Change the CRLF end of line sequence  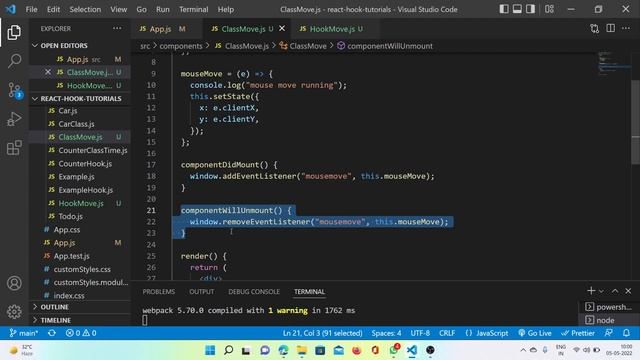pyautogui.click(x=447, y=333)
